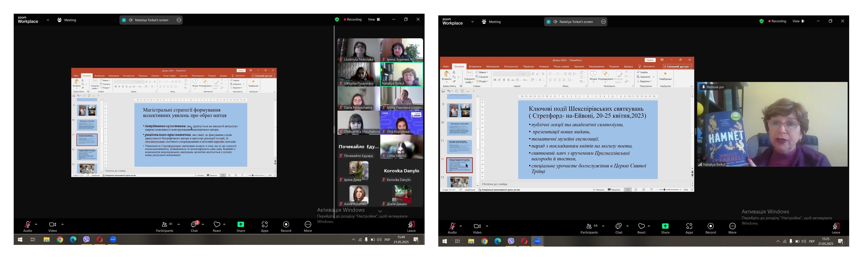This screenshot has width=868, height=262.
Task: Open share options beside Nataliya Torkut's screen label
Action: click(179, 20)
